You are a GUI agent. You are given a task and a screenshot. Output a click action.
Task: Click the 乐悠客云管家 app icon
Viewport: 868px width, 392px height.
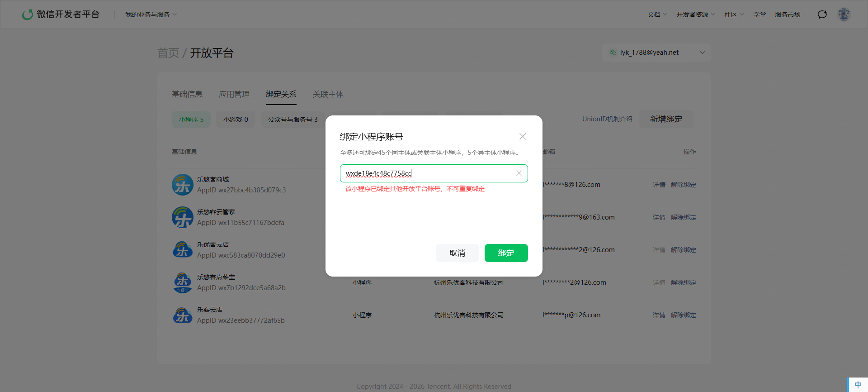point(183,217)
